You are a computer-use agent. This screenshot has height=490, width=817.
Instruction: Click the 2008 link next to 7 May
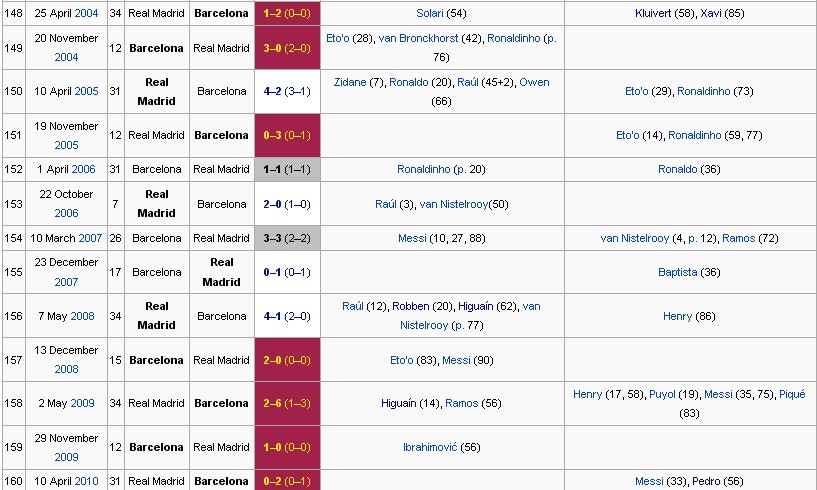point(82,316)
